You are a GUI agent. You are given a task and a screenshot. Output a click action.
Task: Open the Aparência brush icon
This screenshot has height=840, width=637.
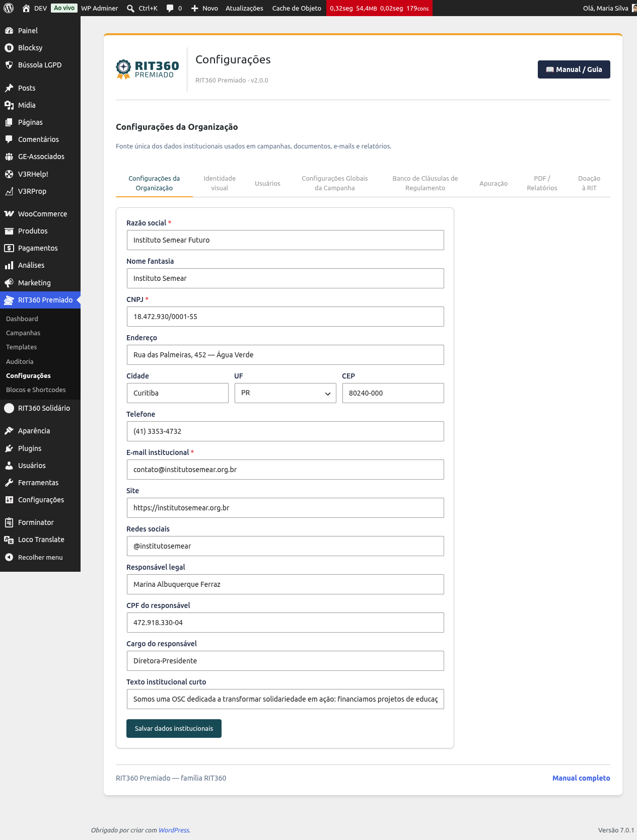tap(9, 431)
